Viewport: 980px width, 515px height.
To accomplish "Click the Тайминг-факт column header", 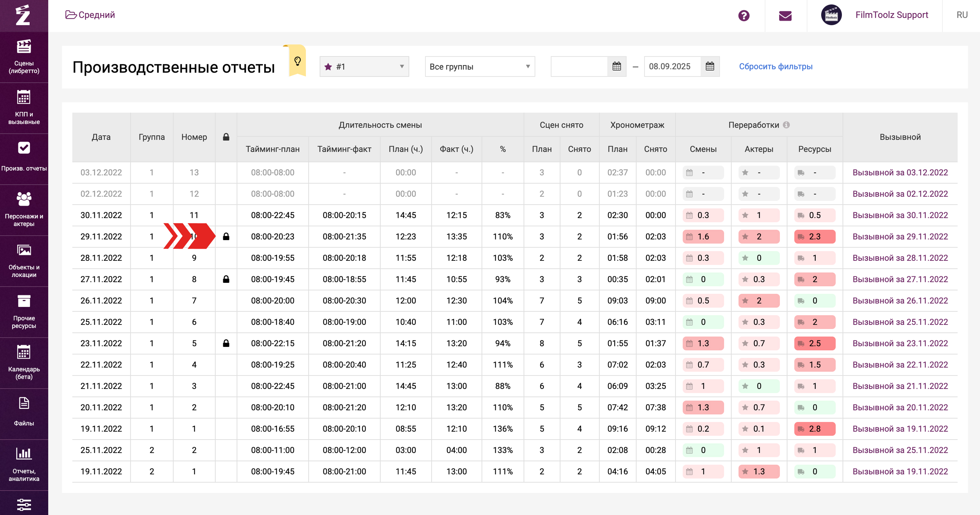I will (x=344, y=149).
